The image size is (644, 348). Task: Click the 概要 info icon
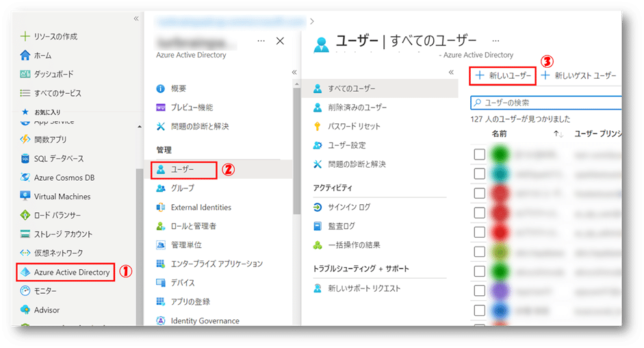tap(161, 88)
